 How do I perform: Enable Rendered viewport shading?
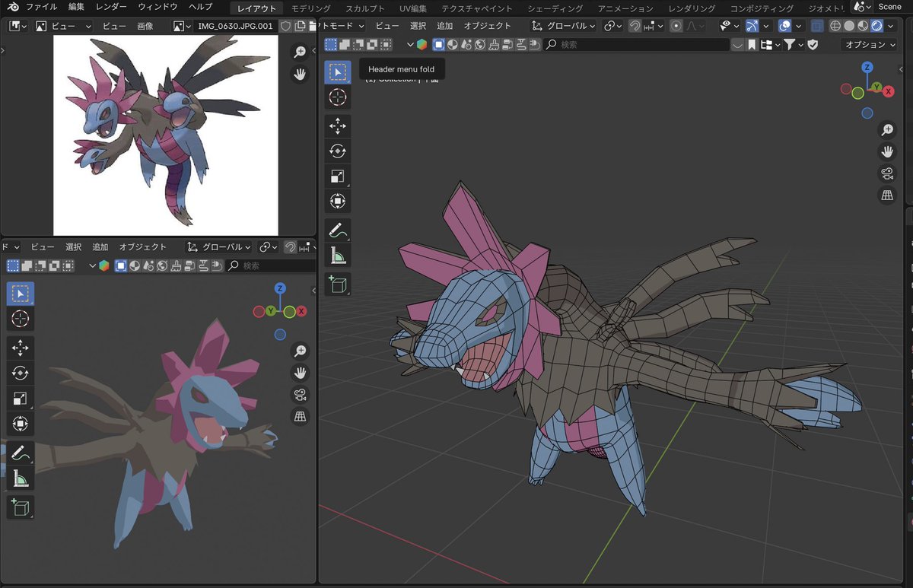[876, 25]
